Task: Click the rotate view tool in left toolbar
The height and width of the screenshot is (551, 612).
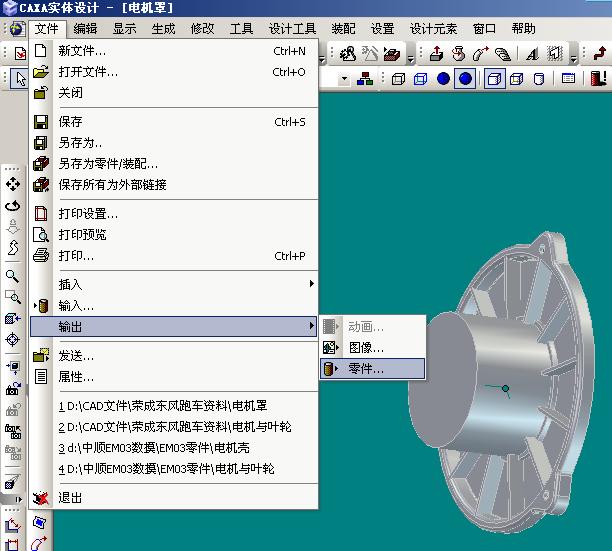Action: [x=12, y=206]
